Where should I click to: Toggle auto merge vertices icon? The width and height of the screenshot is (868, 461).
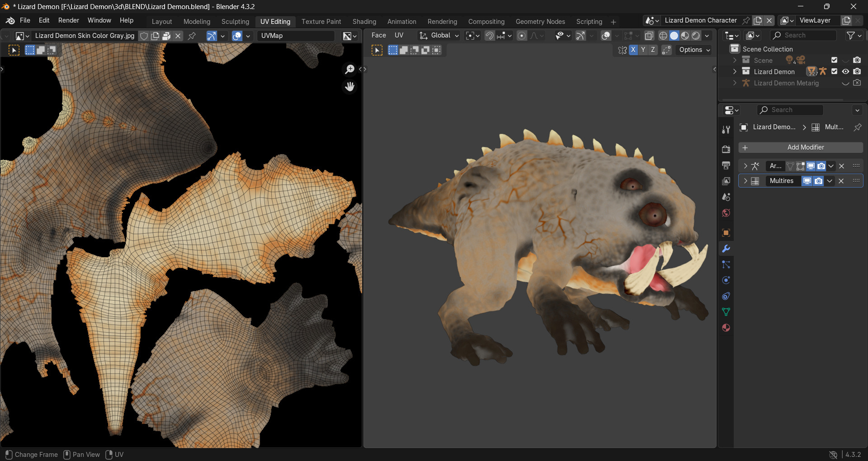coord(666,50)
